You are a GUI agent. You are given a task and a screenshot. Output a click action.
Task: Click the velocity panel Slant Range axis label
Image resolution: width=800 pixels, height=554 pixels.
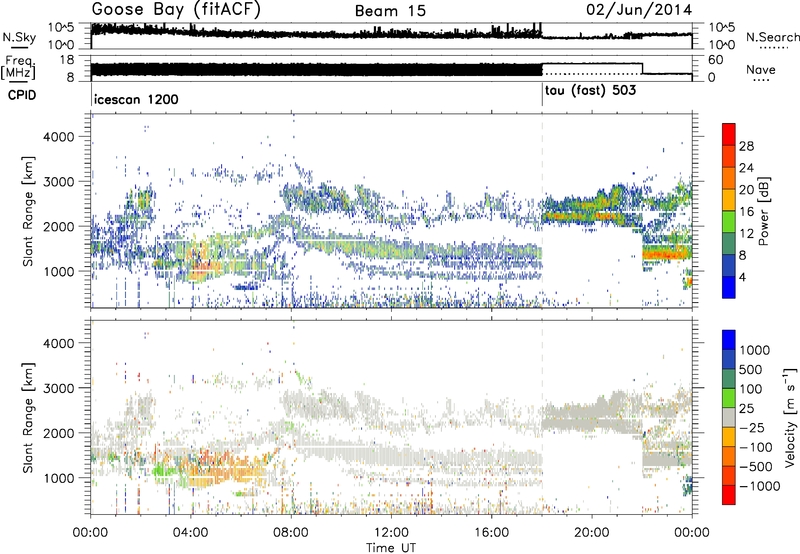pos(28,417)
